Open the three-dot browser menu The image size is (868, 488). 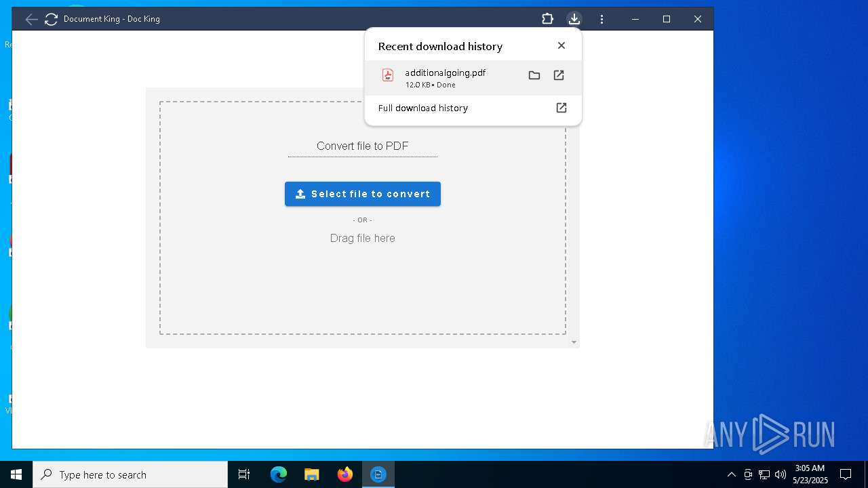[x=601, y=19]
